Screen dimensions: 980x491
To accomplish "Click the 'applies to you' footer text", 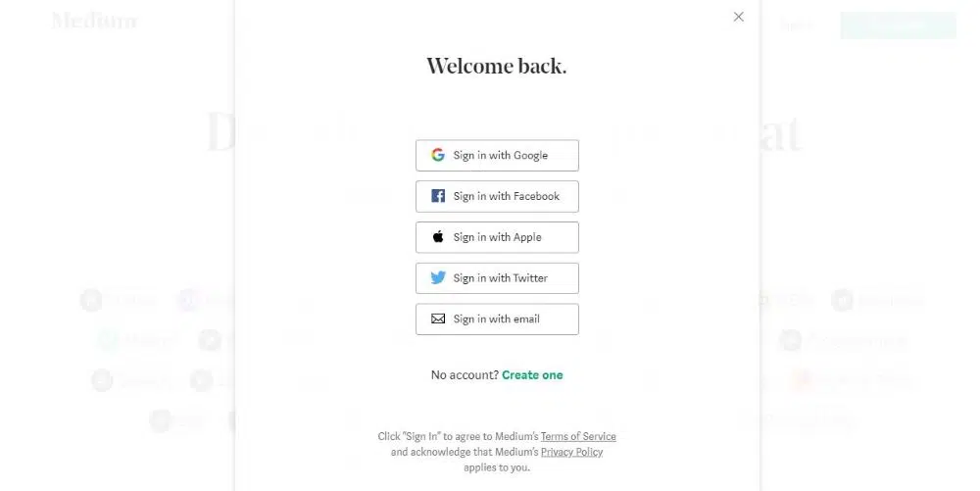I will 497,467.
